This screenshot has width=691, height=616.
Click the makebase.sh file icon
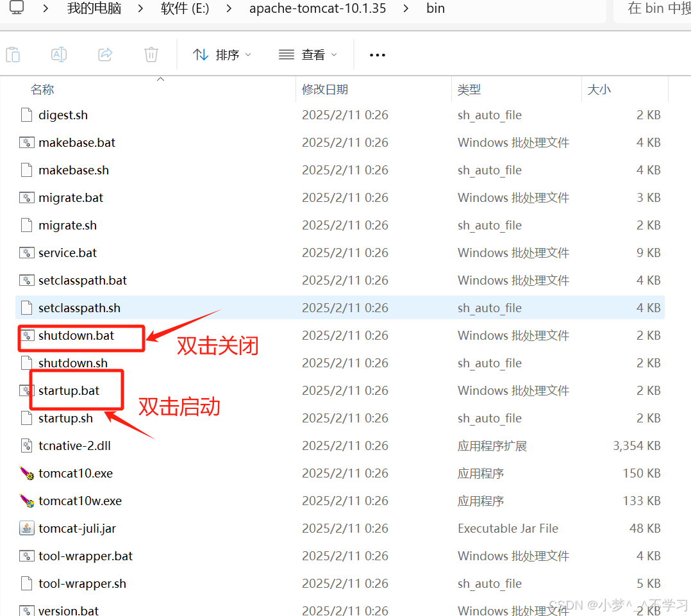point(27,170)
